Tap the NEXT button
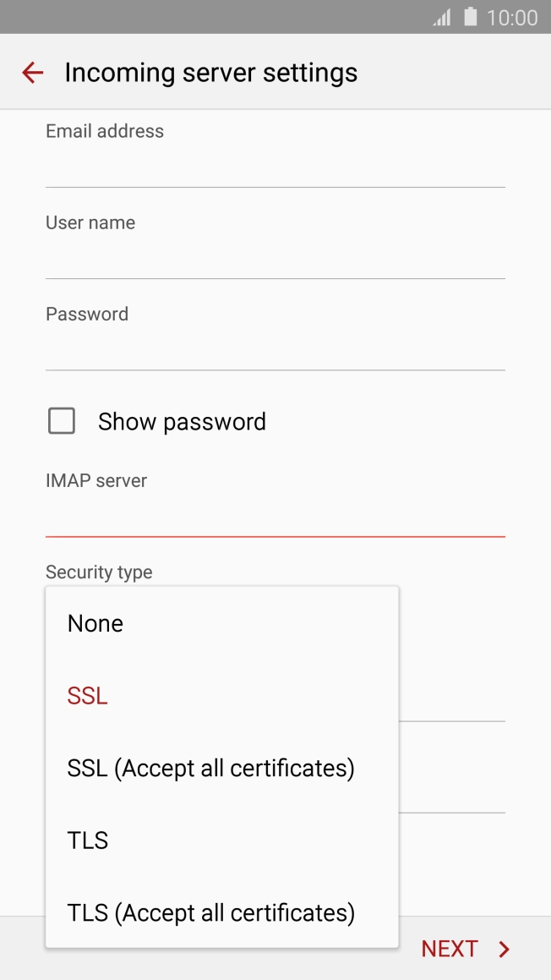The width and height of the screenshot is (551, 980). [450, 949]
